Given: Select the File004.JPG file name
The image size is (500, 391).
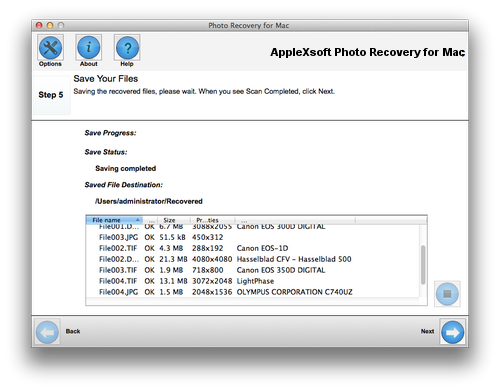Looking at the screenshot, I should click(x=118, y=292).
